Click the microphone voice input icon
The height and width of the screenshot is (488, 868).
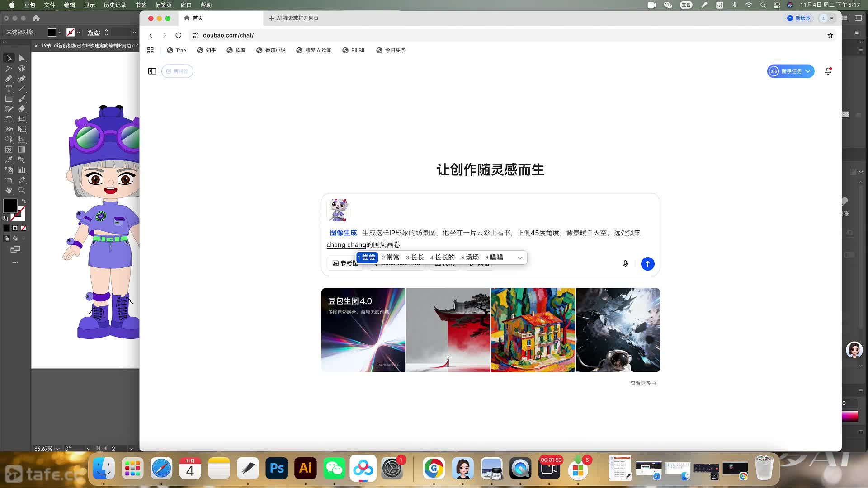click(625, 264)
